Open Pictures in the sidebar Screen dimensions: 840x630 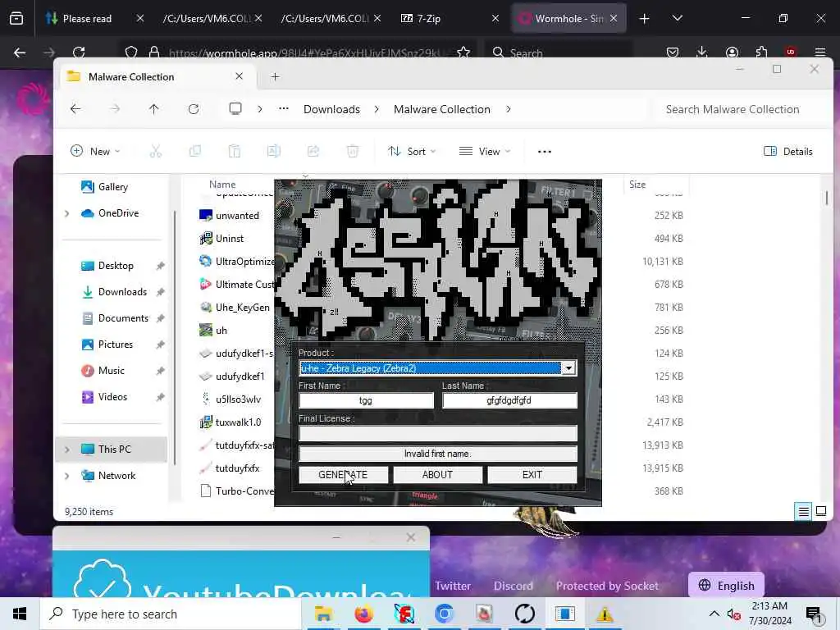[115, 345]
